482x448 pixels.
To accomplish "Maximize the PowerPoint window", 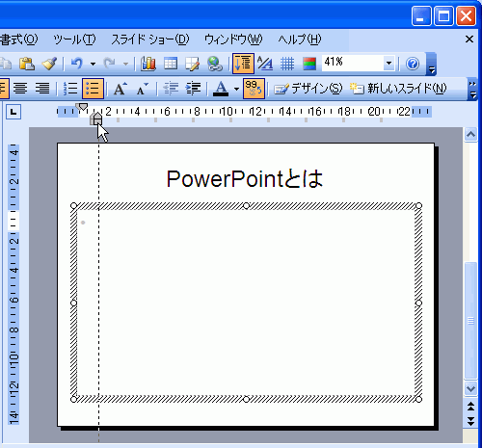I will (x=443, y=15).
